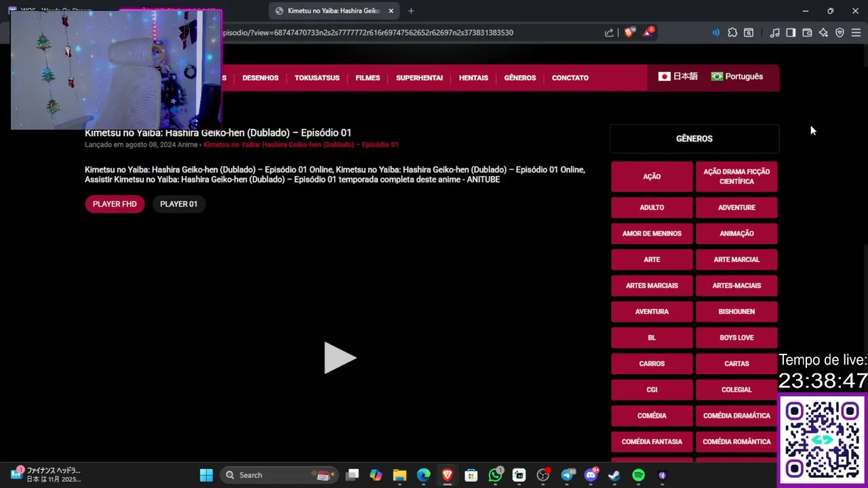
Task: Select the ADVENTURE genre
Action: 736,207
